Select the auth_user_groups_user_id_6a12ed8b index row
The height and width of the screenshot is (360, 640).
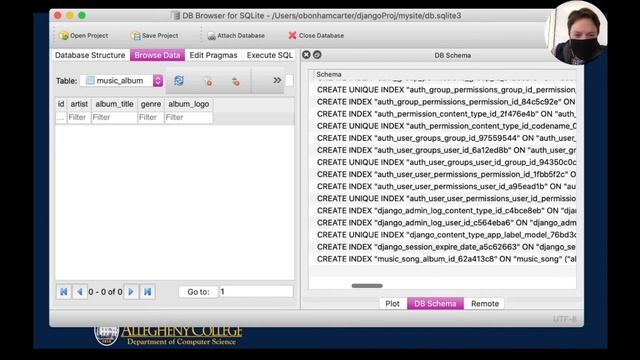(x=442, y=150)
